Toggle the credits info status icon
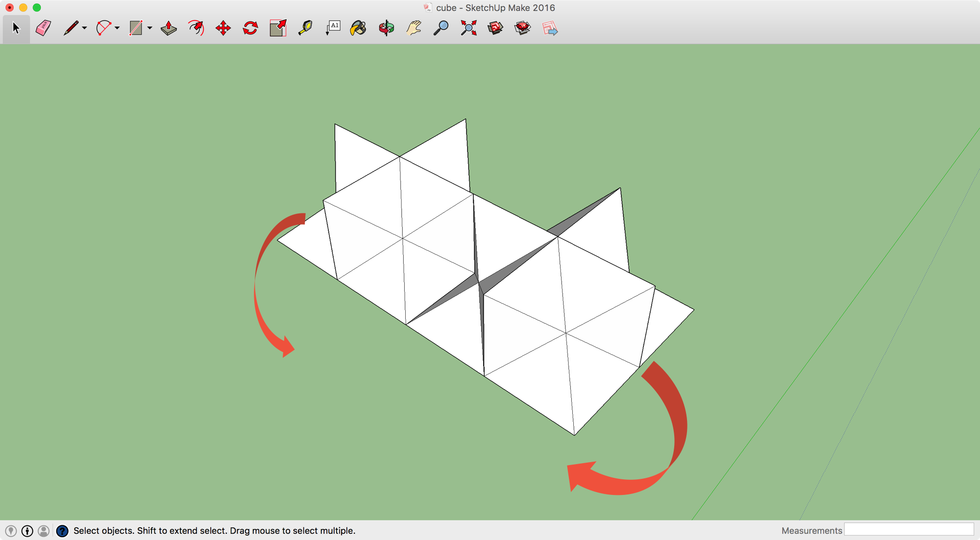This screenshot has width=980, height=540. point(27,531)
